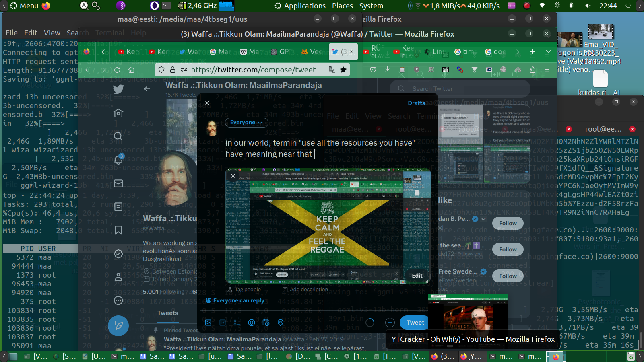Viewport: 644px width, 362px height.
Task: Click the Twitter bird logo in sidebar
Action: [x=118, y=89]
